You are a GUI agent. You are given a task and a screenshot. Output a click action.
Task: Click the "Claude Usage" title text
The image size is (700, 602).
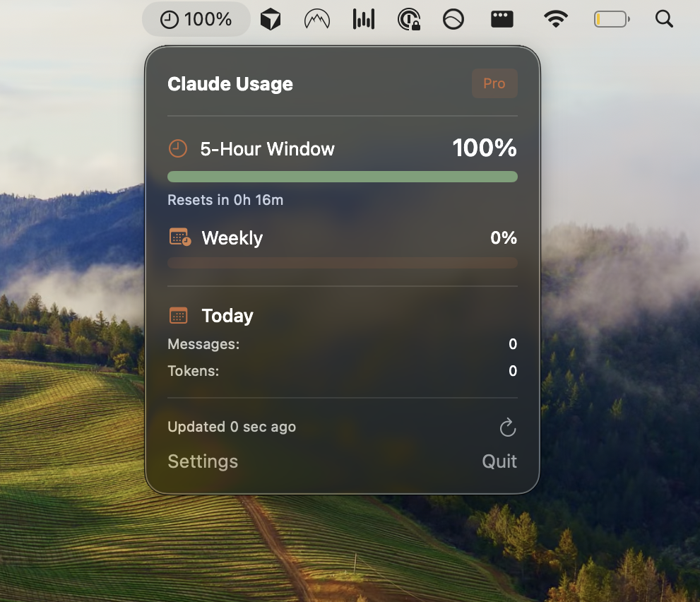click(230, 84)
